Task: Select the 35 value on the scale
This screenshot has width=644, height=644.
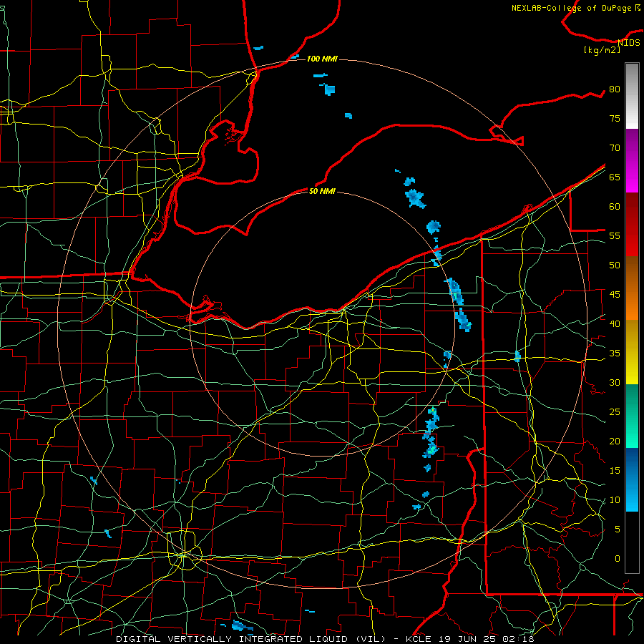Action: [x=615, y=353]
